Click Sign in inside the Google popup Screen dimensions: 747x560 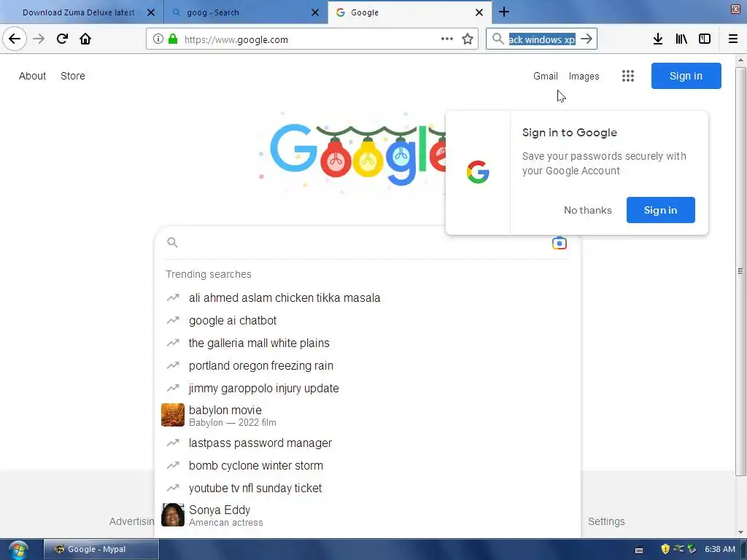coord(660,210)
